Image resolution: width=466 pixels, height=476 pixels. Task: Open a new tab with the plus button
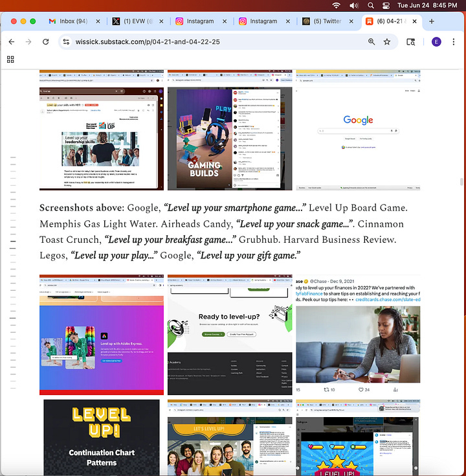[x=432, y=21]
